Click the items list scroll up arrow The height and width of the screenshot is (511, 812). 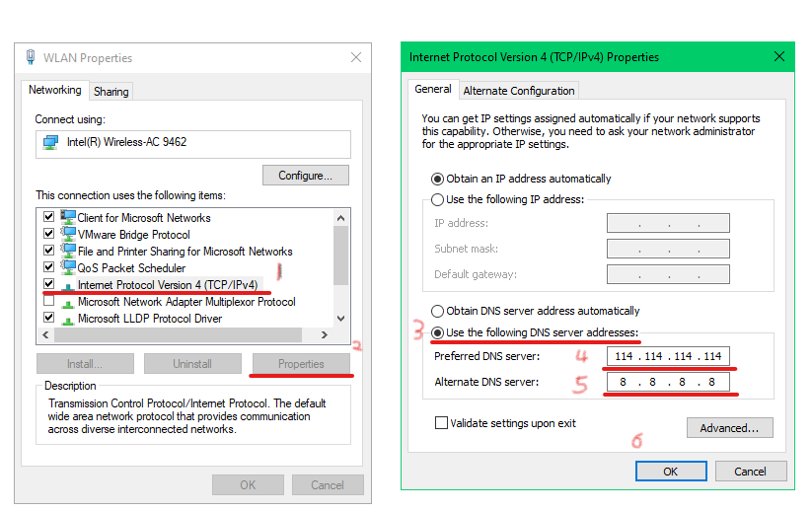point(340,218)
